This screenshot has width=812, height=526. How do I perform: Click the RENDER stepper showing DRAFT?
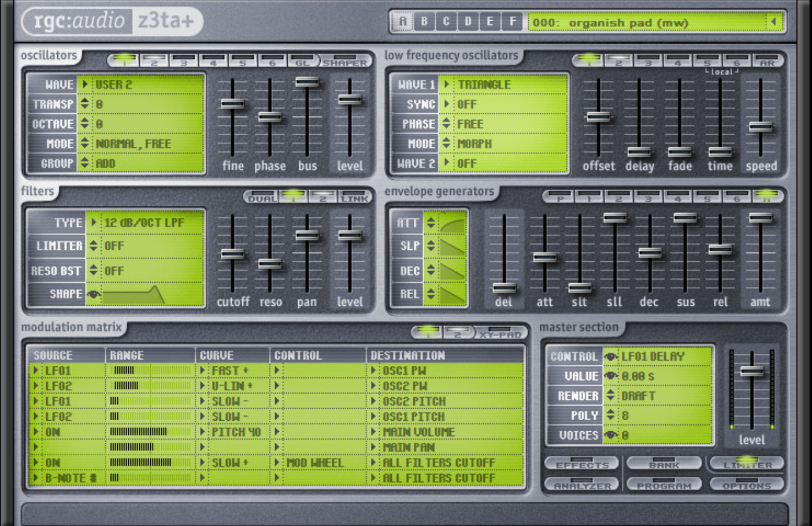[x=611, y=396]
